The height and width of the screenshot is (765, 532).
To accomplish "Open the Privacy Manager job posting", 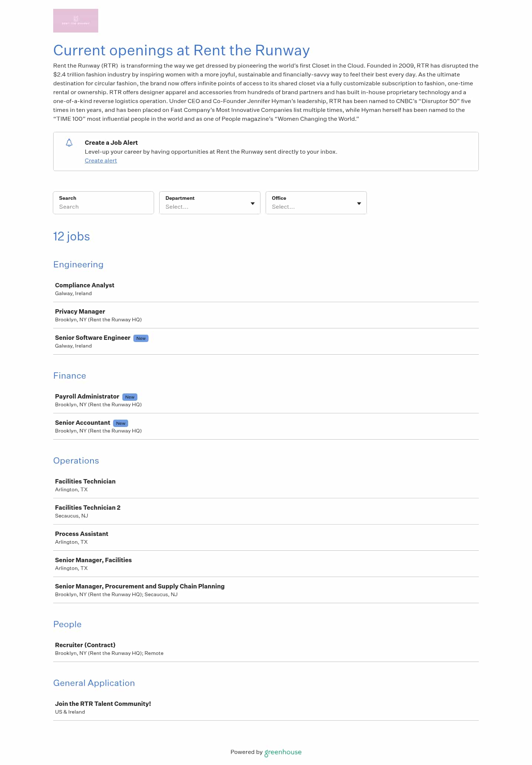I will pyautogui.click(x=80, y=311).
